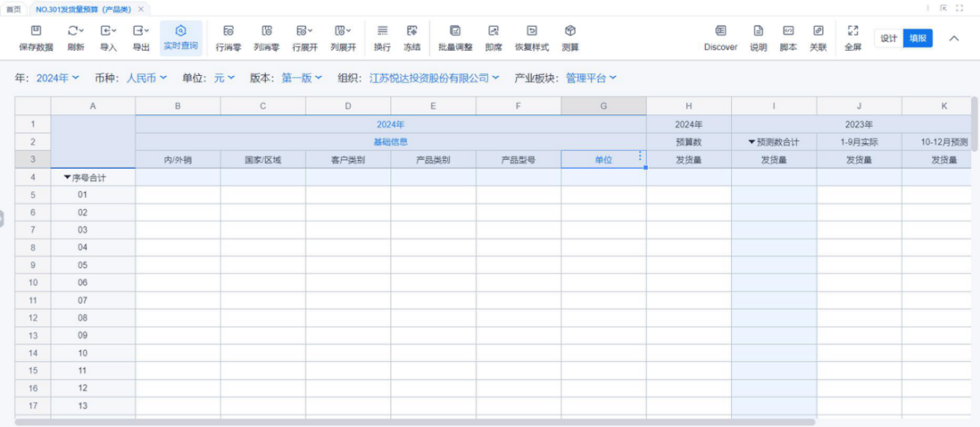
Task: Open the 批量调整 batch adjust tool
Action: coord(455,31)
